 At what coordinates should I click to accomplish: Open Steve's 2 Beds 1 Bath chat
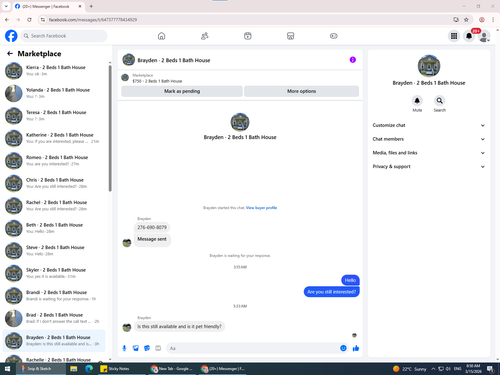55,251
